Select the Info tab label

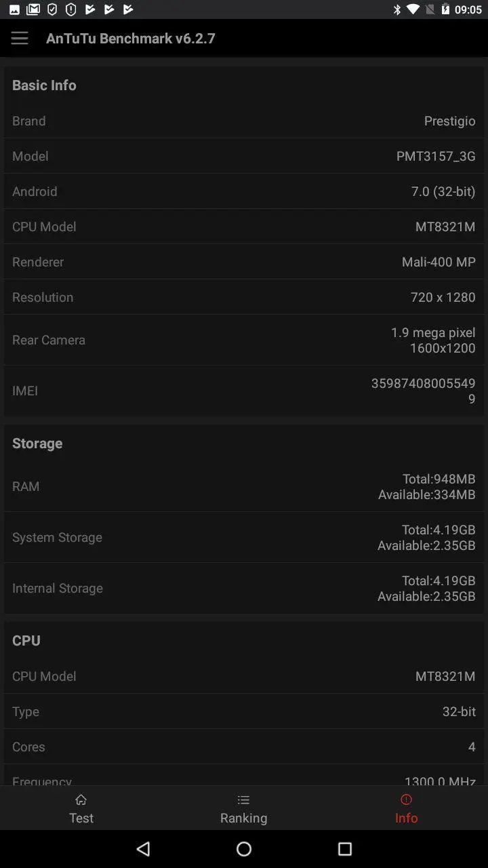coord(406,818)
